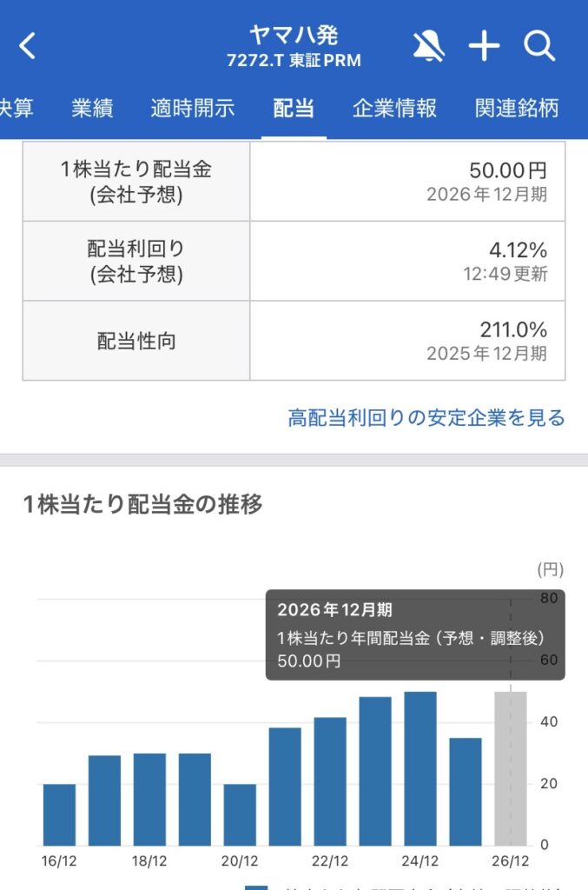The image size is (588, 890).
Task: Tap the back arrow in the header
Action: coord(28,46)
